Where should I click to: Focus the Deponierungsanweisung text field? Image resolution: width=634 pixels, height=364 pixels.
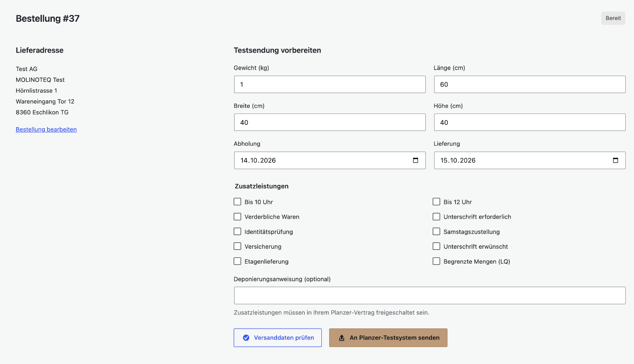(x=430, y=295)
